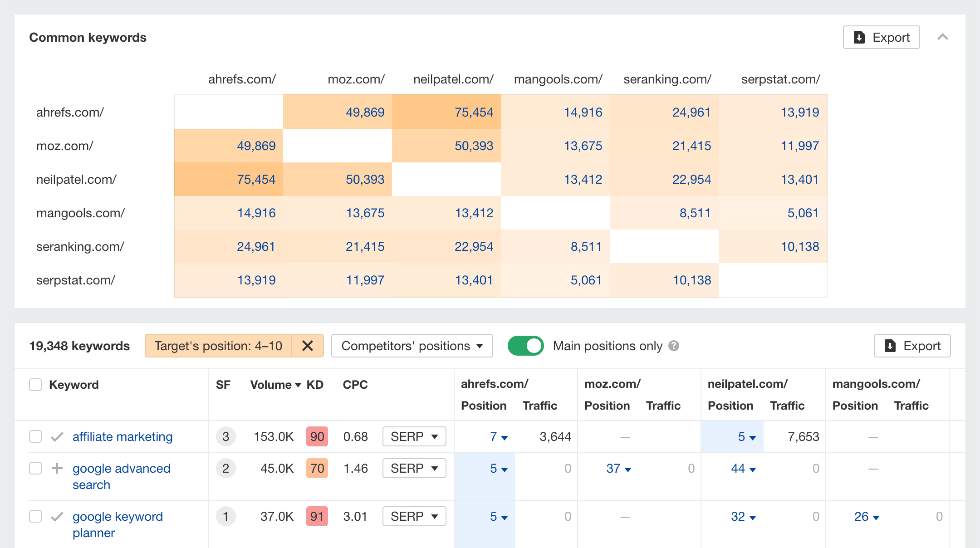Open the SERP dropdown for google keyword planner
980x548 pixels.
pyautogui.click(x=414, y=516)
